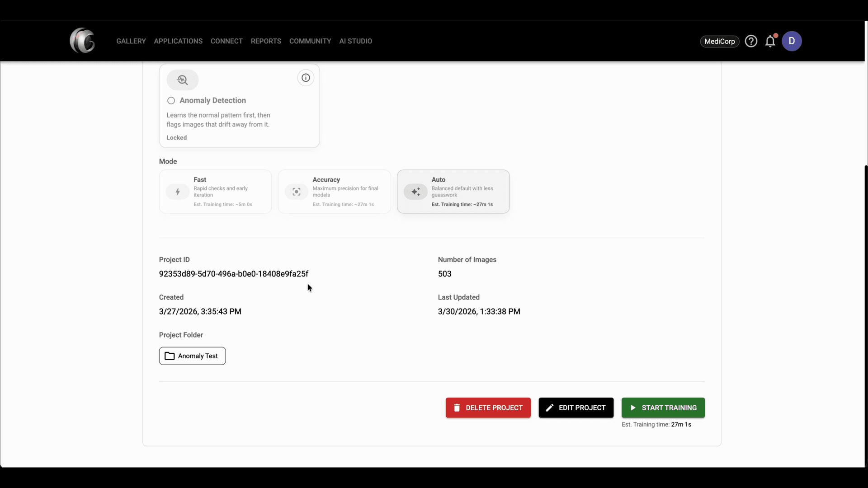The height and width of the screenshot is (488, 868).
Task: Open the user avatar D menu
Action: pos(792,41)
